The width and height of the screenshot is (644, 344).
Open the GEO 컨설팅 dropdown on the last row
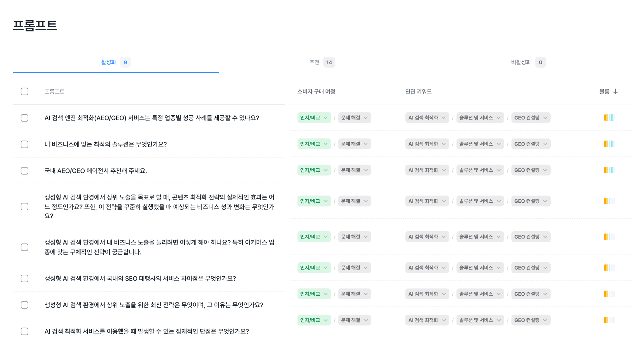(x=531, y=320)
